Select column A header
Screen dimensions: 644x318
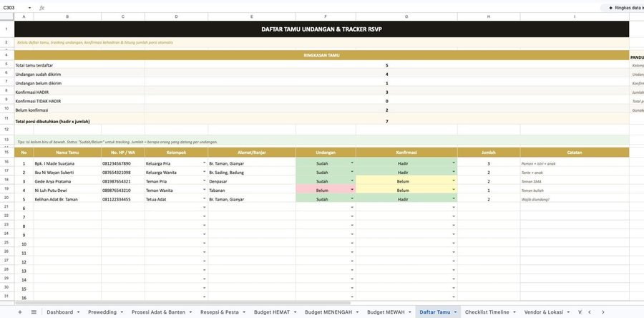point(24,16)
